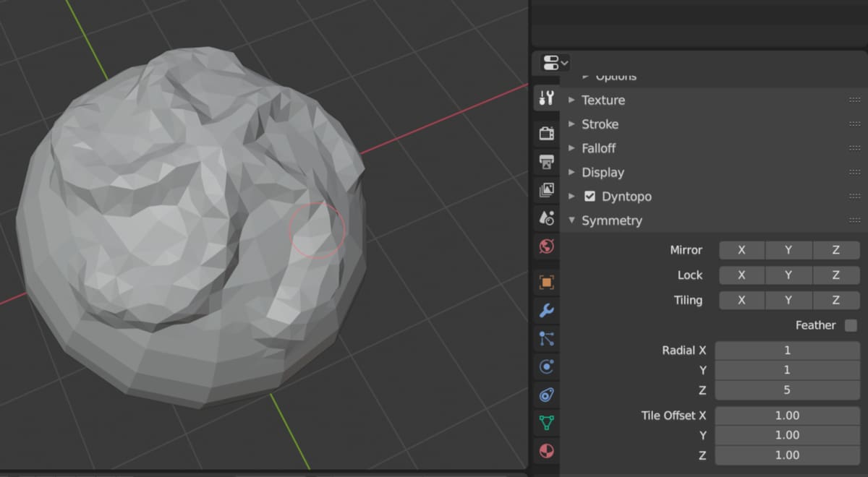This screenshot has height=477, width=868.
Task: Open the Object properties tab
Action: [546, 283]
